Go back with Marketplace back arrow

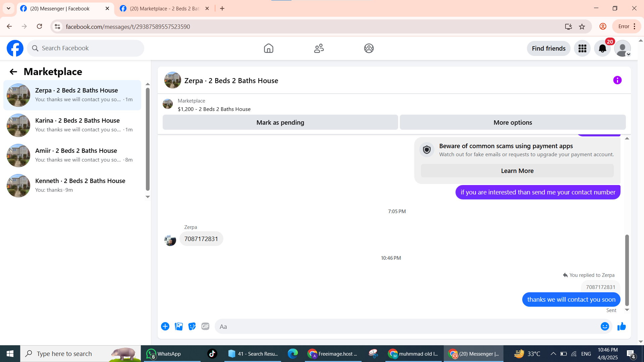click(x=13, y=72)
